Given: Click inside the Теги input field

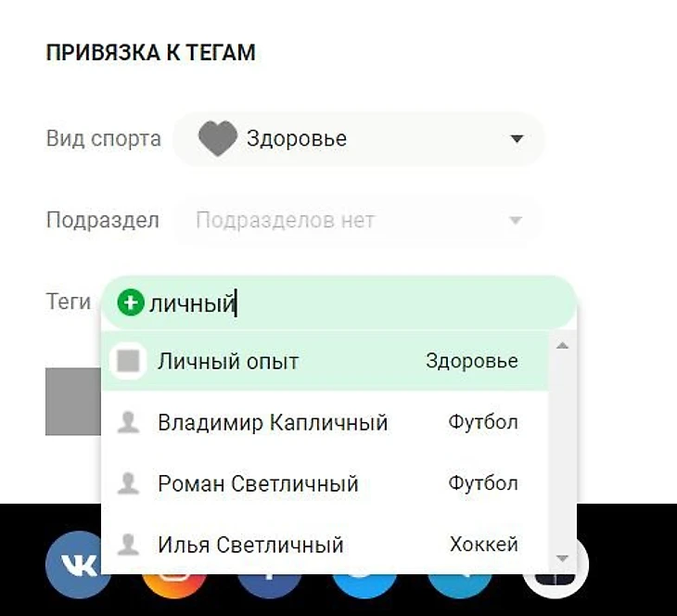Looking at the screenshot, I should (x=390, y=302).
